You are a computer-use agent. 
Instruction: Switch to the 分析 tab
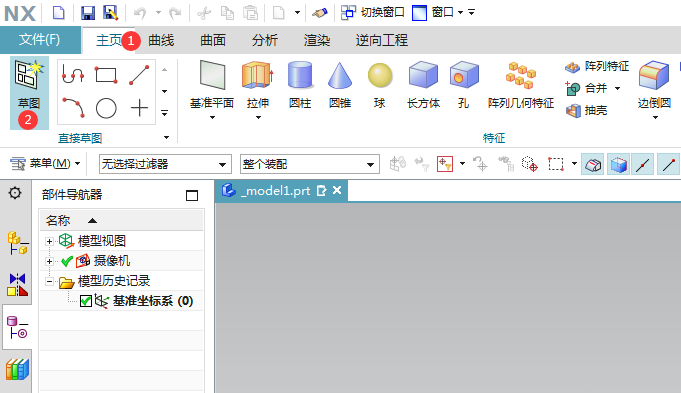(265, 40)
